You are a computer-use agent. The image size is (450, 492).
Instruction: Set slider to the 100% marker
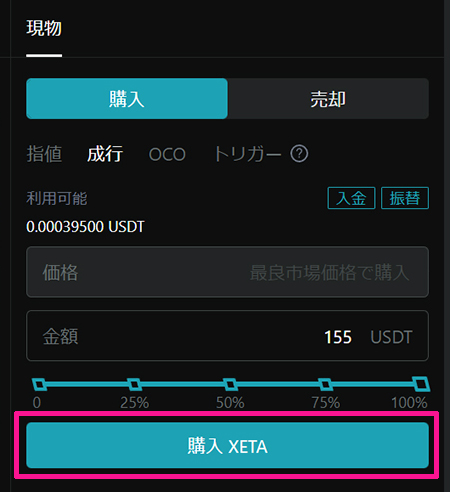[x=421, y=384]
